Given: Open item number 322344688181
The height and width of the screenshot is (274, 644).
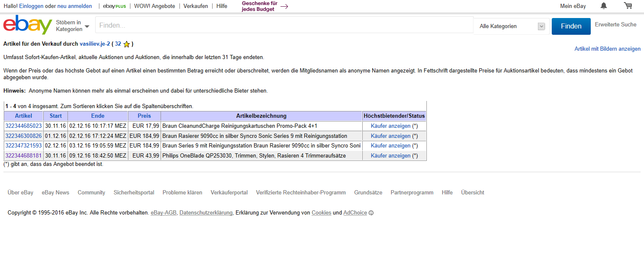Looking at the screenshot, I should pyautogui.click(x=23, y=155).
